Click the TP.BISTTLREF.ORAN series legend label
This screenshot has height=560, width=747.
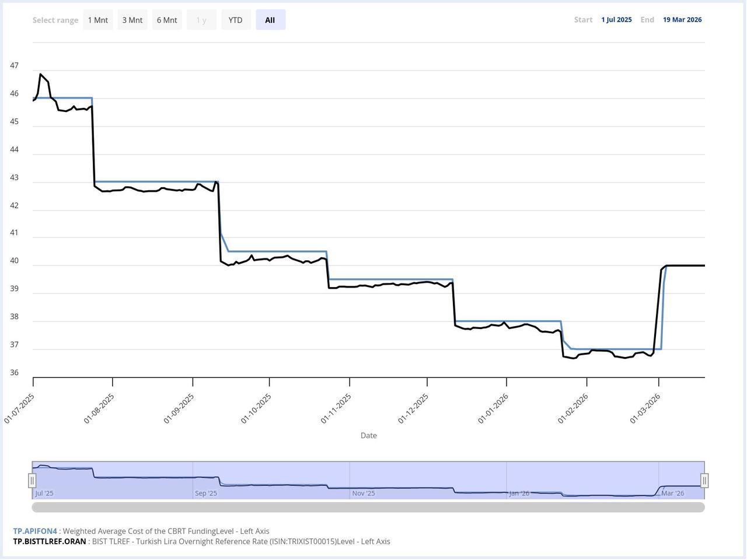click(x=50, y=541)
